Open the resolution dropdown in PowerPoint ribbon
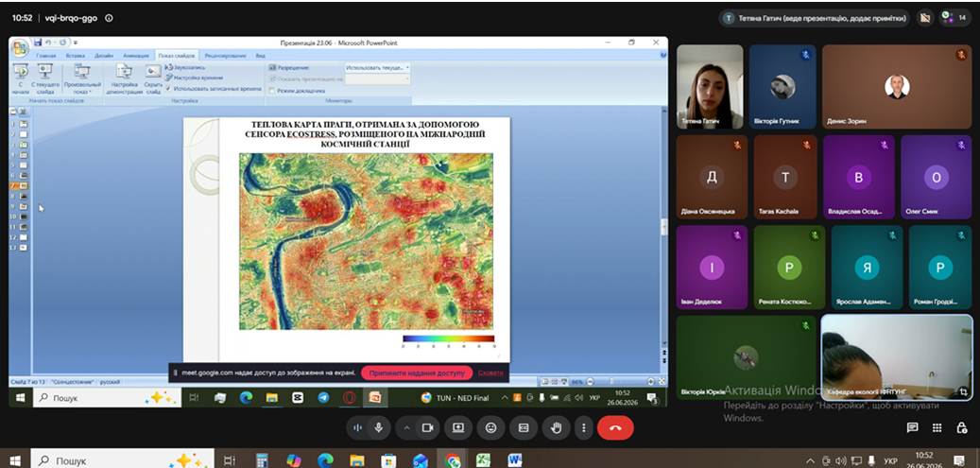Viewport: 980px width, 468px height. click(x=377, y=67)
